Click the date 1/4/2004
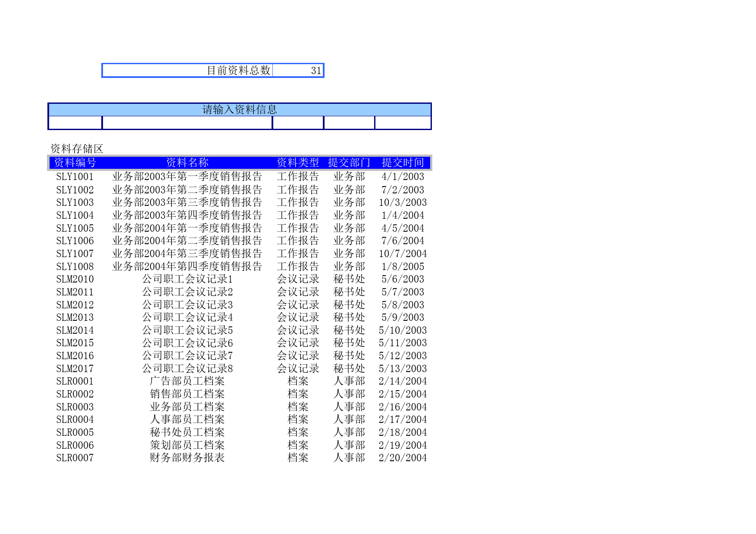Viewport: 756px width, 534px height. click(x=403, y=215)
